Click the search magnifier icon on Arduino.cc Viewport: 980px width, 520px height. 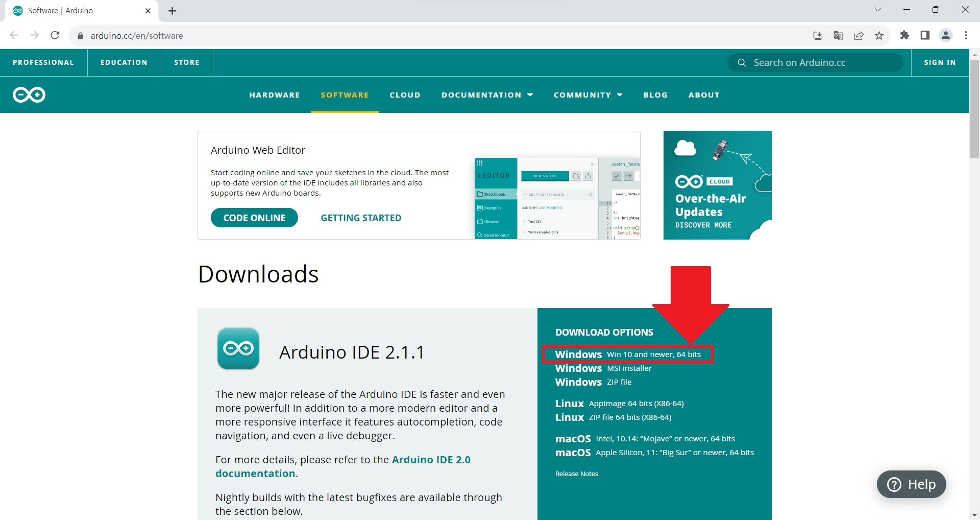742,62
